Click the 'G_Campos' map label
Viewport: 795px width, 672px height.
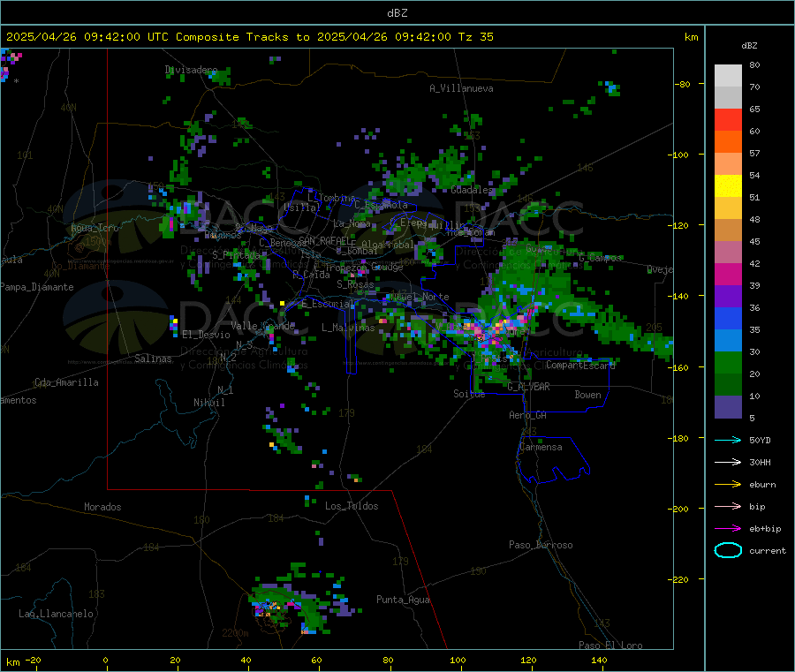click(600, 258)
